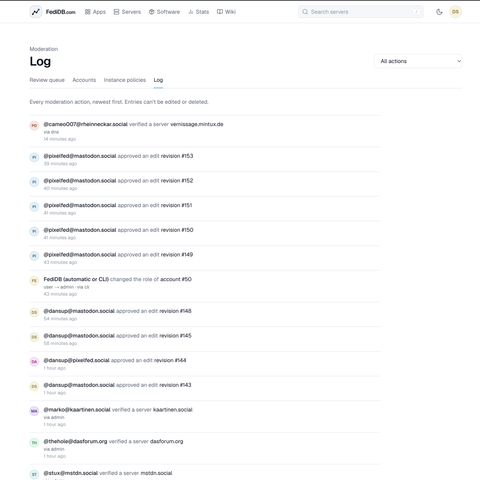The image size is (480, 480).
Task: Click avatar beside the revision #145 entry
Action: click(x=34, y=337)
